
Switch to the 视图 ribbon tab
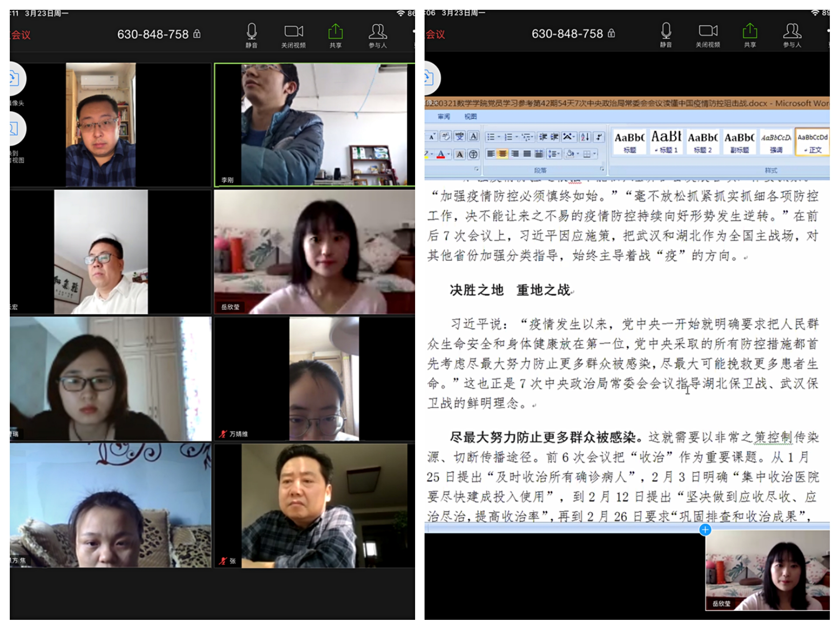pos(470,117)
